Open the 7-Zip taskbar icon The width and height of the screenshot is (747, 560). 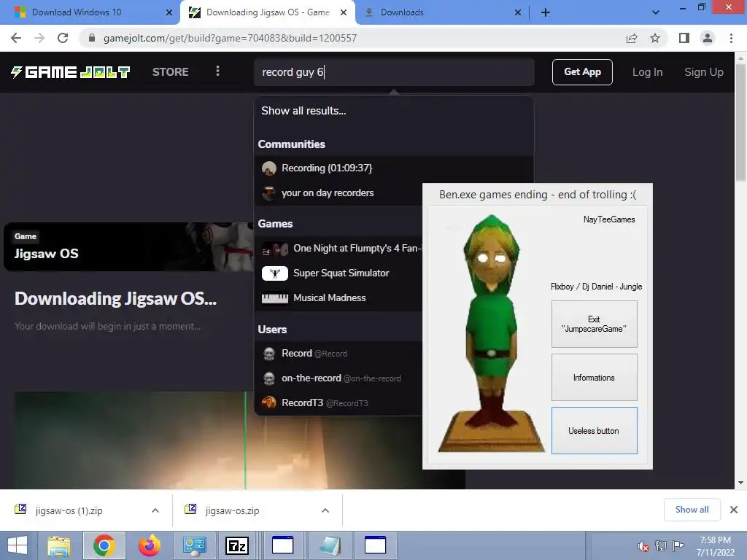coord(237,545)
